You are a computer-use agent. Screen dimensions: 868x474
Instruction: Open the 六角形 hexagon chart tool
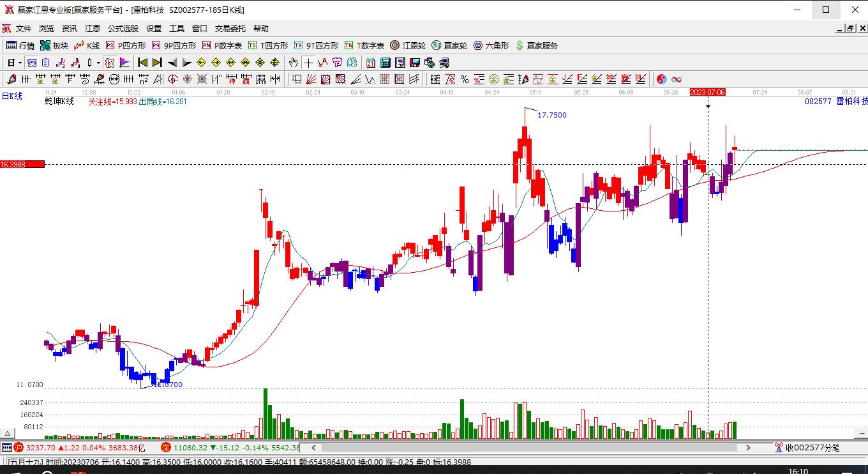pos(490,45)
